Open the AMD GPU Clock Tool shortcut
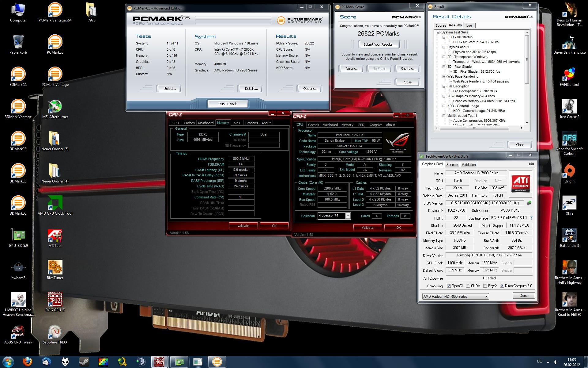This screenshot has width=588, height=368. pyautogui.click(x=55, y=205)
